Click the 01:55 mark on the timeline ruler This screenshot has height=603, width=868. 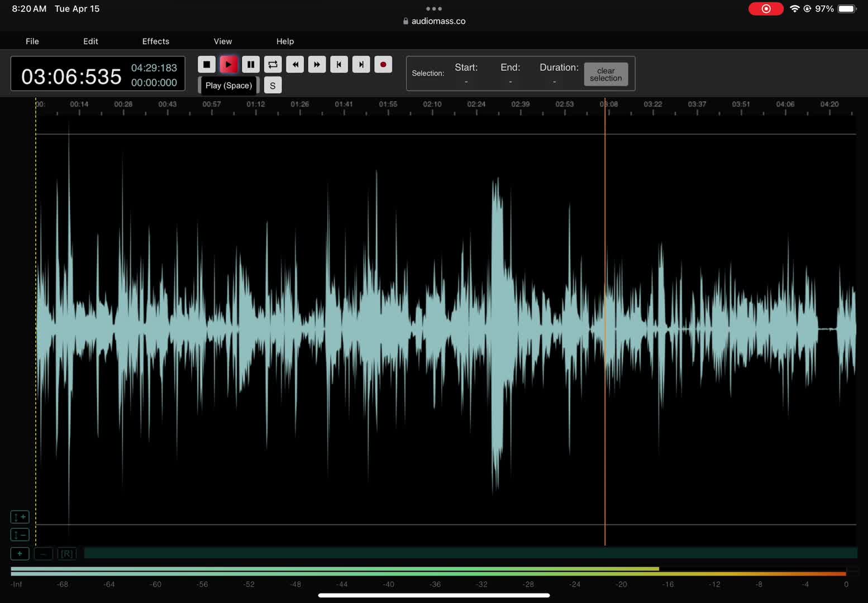point(388,106)
